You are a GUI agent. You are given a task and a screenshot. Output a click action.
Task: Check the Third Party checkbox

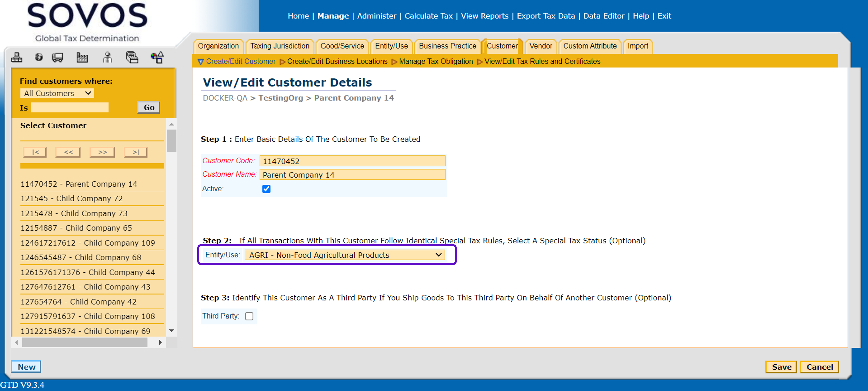pos(249,316)
